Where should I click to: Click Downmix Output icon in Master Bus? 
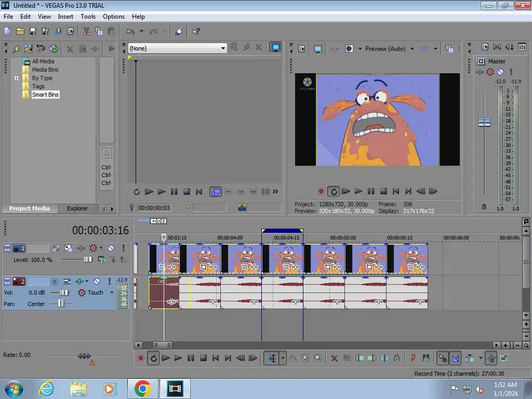[x=497, y=47]
